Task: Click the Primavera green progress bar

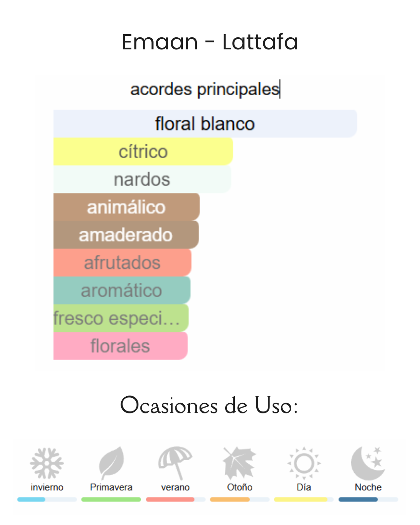Action: click(x=111, y=499)
